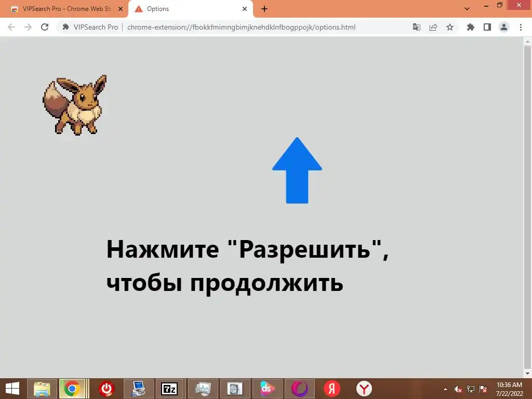Viewport: 532px width, 399px height.
Task: Open the disk drive taskbar app
Action: [235, 389]
